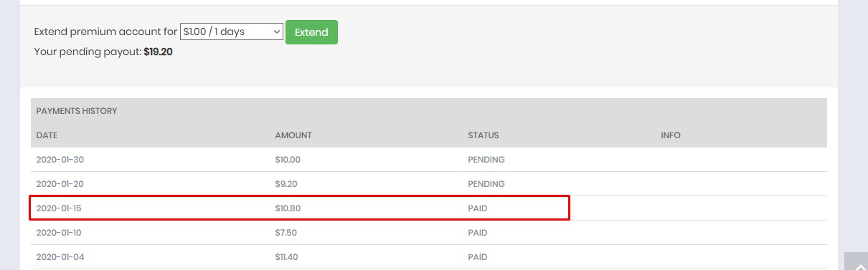The width and height of the screenshot is (868, 270).
Task: Select the highlighted 2020-01-15 date
Action: (59, 208)
